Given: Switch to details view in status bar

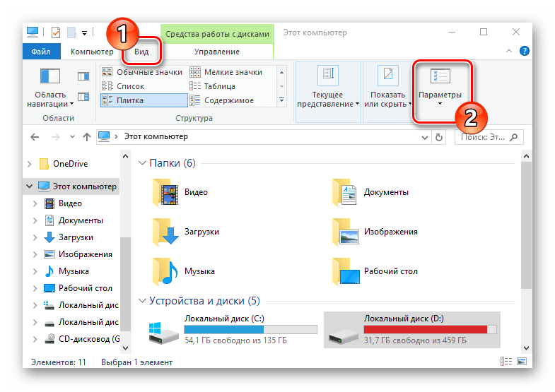Looking at the screenshot, I should 506,361.
